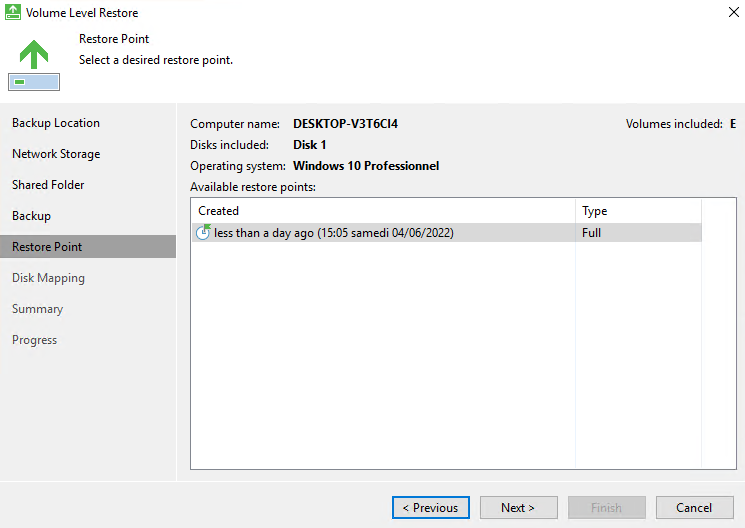The width and height of the screenshot is (745, 528).
Task: Go to the Backup Location step
Action: tap(56, 123)
